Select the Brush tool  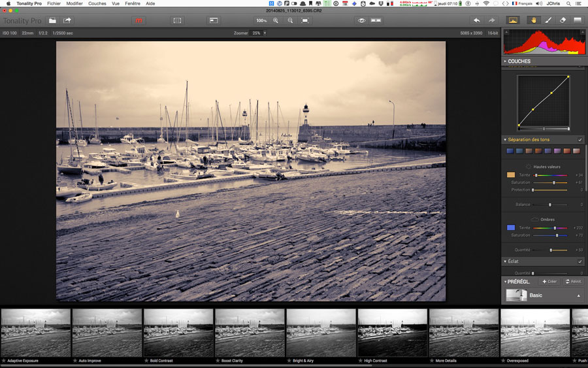click(548, 21)
